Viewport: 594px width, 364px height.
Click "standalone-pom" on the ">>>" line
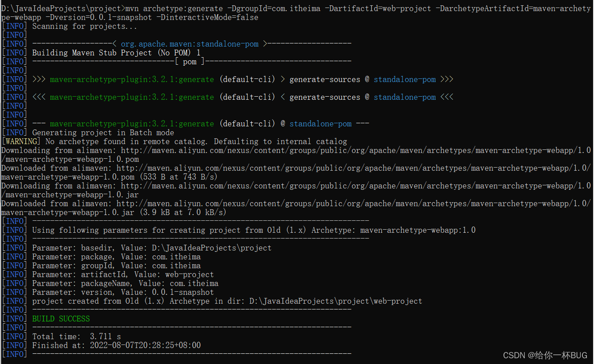(405, 79)
